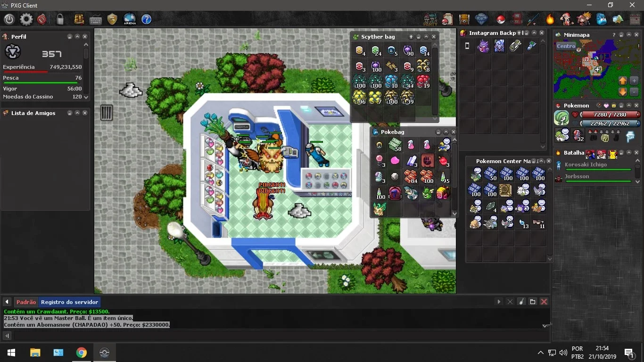644x362 pixels.
Task: Click the Pokemon HP bar 7280 / 7280
Action: coord(610,115)
